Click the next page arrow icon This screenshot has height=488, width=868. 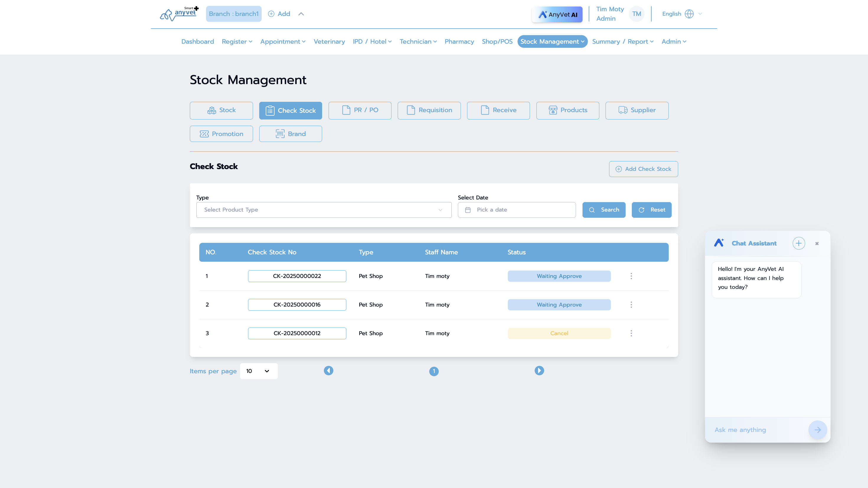[x=539, y=371]
